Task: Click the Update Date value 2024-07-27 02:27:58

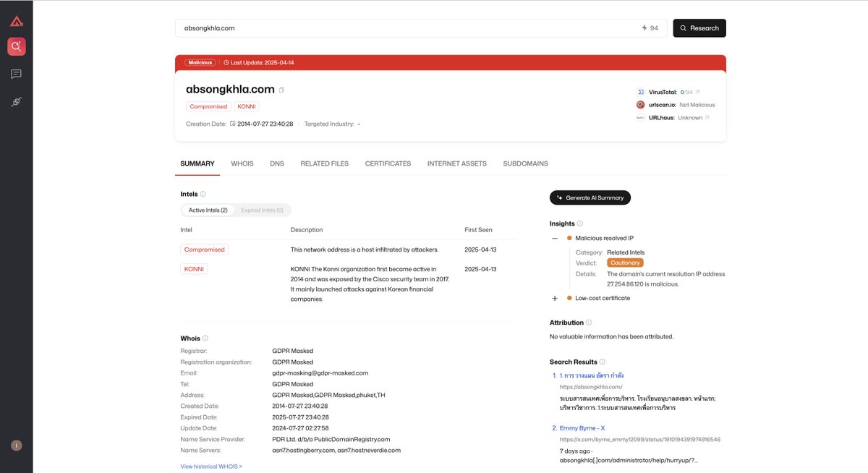Action: coord(300,428)
